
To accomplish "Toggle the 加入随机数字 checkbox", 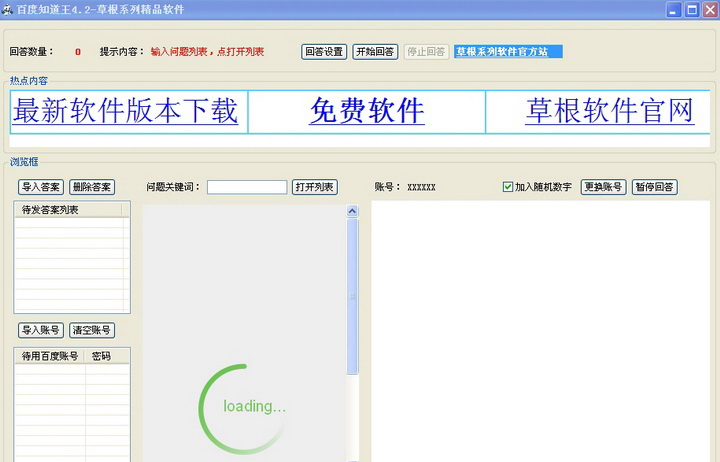I will pyautogui.click(x=507, y=187).
